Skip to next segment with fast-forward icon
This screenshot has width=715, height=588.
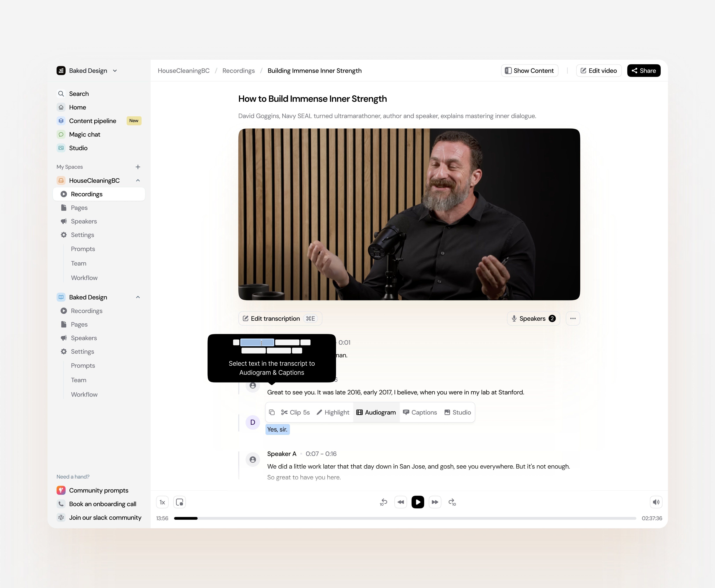[x=435, y=502]
